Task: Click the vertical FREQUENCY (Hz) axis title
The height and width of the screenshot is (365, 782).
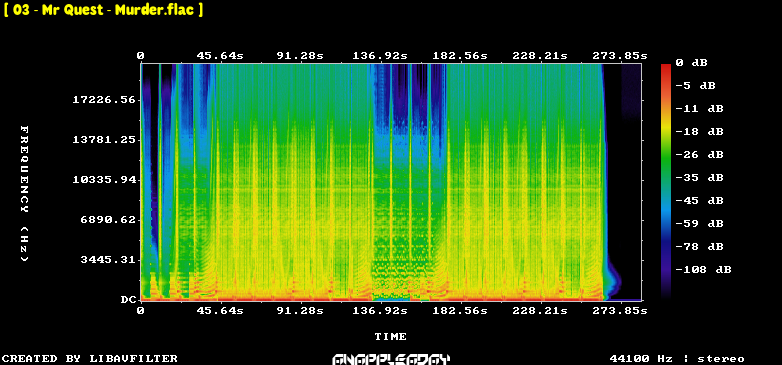Action: tap(24, 193)
